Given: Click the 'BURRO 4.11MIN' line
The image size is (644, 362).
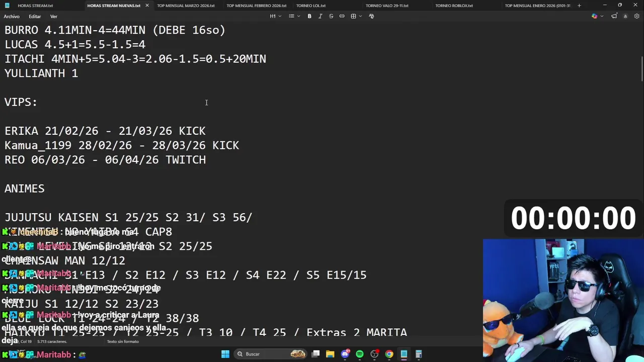Looking at the screenshot, I should point(115,30).
